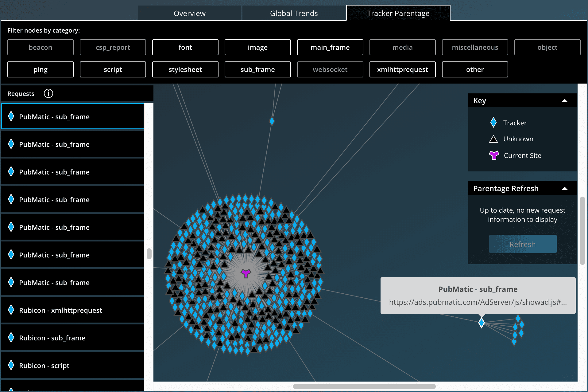Toggle the main_frame category filter
588x392 pixels.
point(330,47)
